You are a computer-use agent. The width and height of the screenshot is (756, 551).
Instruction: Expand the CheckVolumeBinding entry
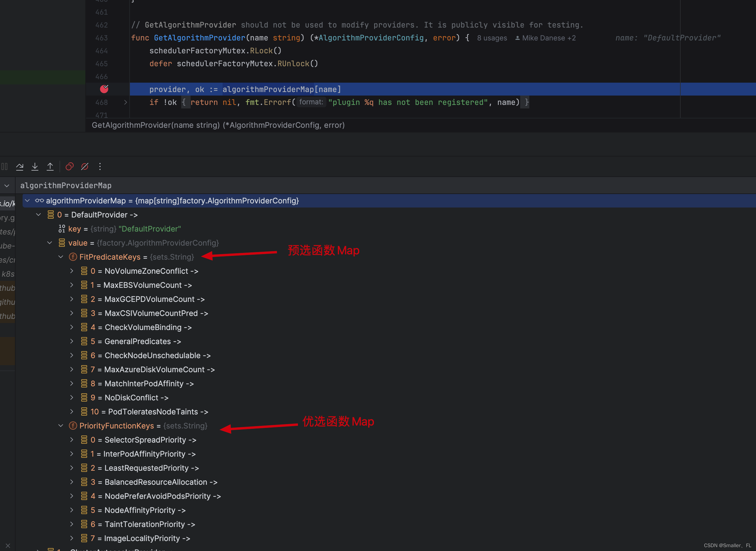(72, 327)
